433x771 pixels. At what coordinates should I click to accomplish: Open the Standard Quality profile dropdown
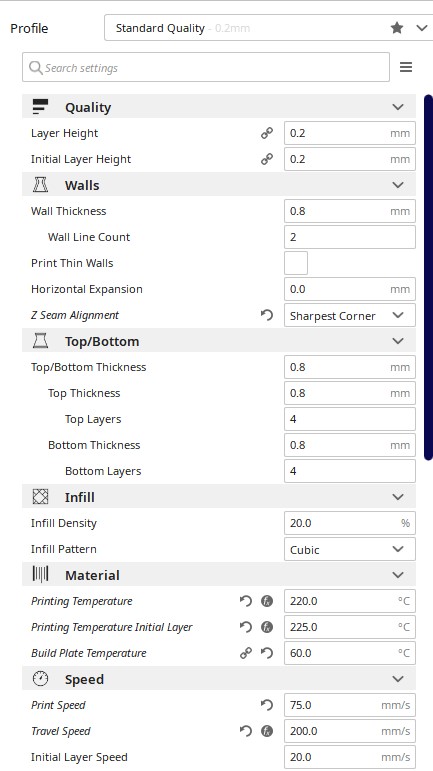268,28
